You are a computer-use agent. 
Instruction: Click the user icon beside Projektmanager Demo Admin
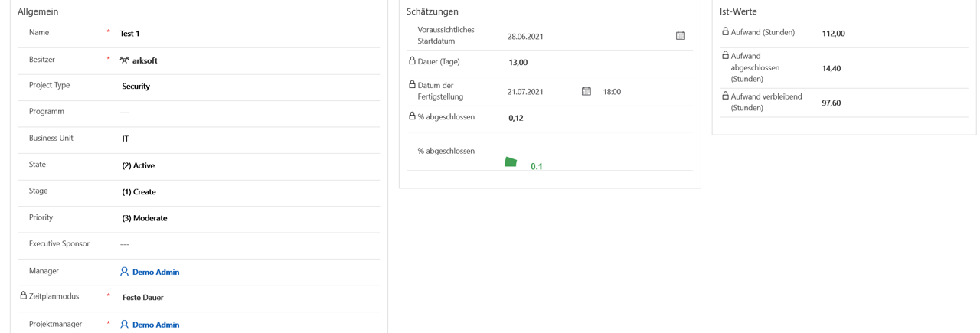tap(124, 325)
